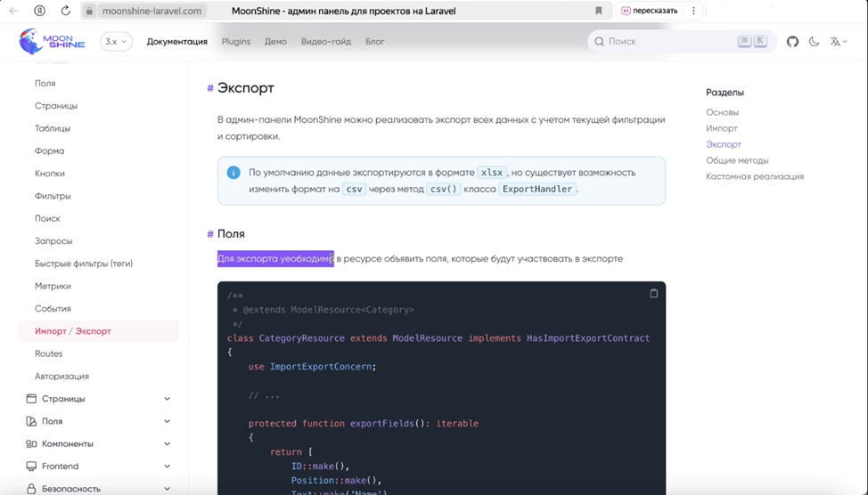The width and height of the screenshot is (868, 495).
Task: Open the Routes sidebar link
Action: click(49, 354)
